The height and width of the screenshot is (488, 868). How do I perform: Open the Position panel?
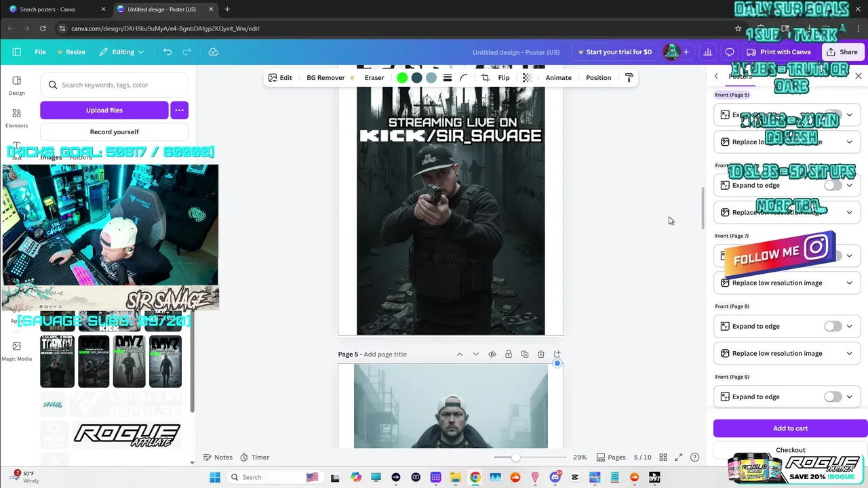pos(599,78)
